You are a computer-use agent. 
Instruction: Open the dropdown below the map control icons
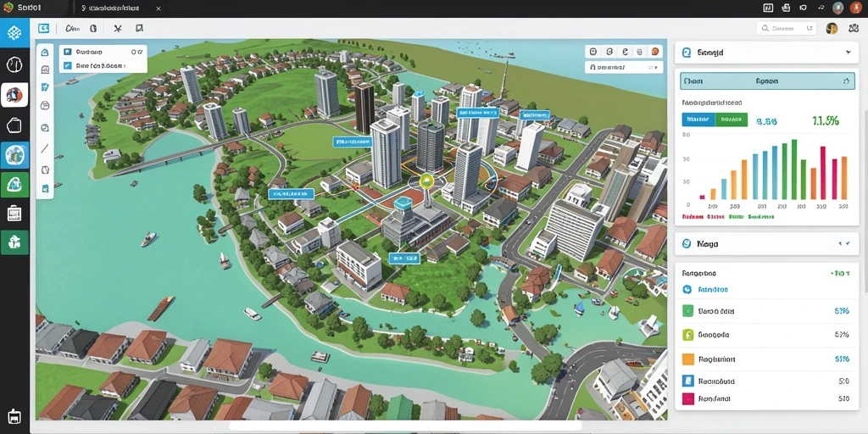[624, 68]
